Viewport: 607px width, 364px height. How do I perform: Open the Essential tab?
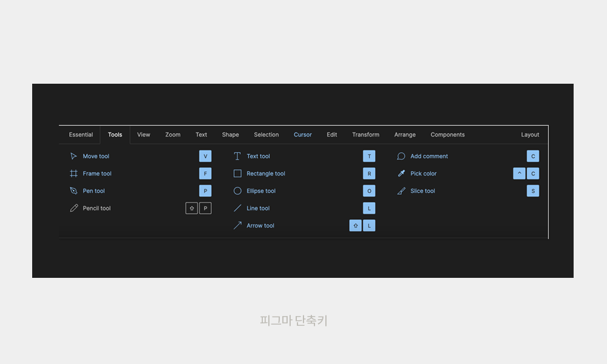(81, 135)
